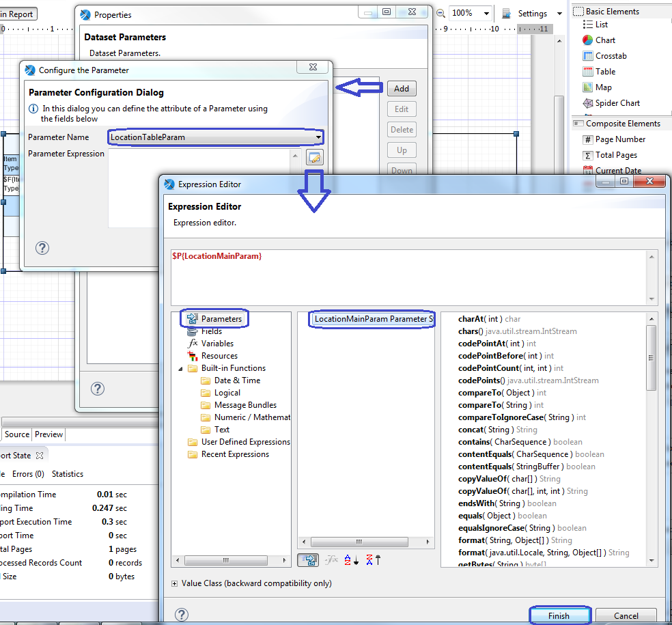Toggle the built-in parameters filter icon
Image resolution: width=672 pixels, height=625 pixels.
click(x=308, y=560)
